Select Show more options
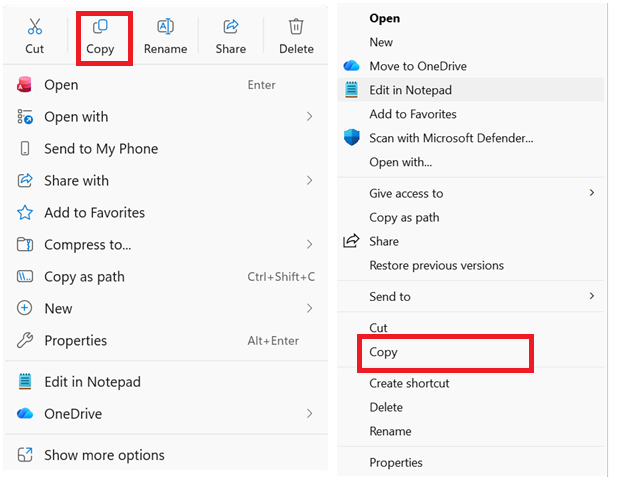The height and width of the screenshot is (483, 629). (165, 455)
